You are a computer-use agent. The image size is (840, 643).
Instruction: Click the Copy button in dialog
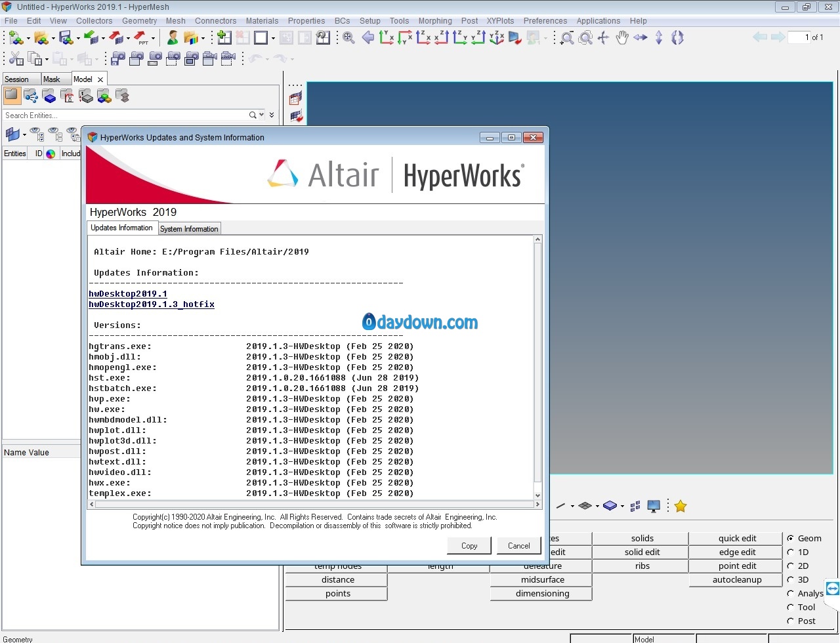(469, 545)
